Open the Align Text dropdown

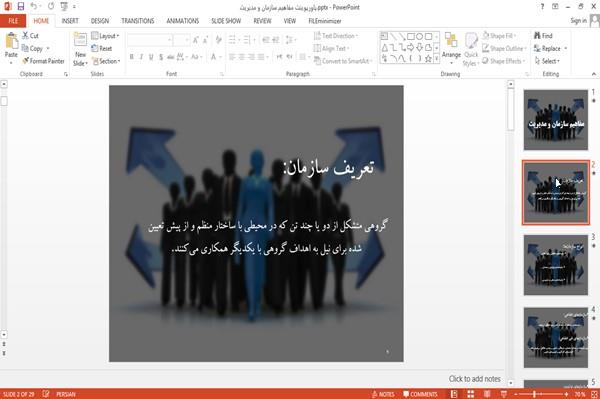click(331, 48)
